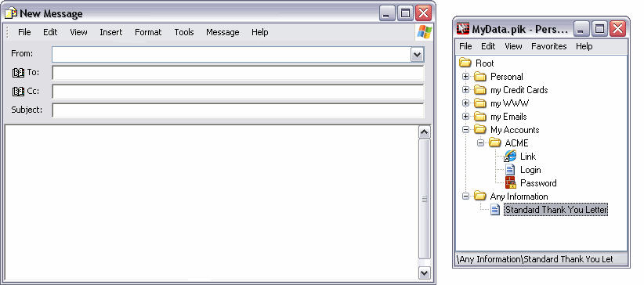Select the Password entry label
The height and width of the screenshot is (285, 644).
[538, 182]
